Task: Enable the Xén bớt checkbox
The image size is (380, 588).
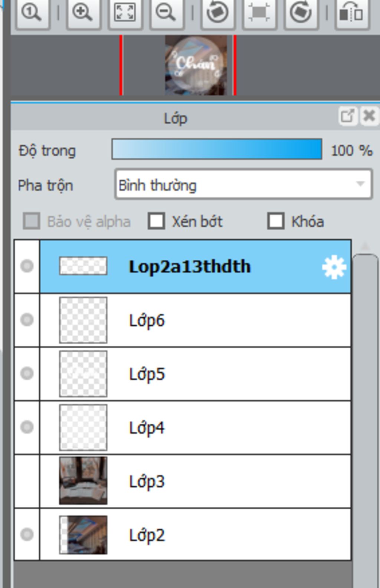Action: 157,221
